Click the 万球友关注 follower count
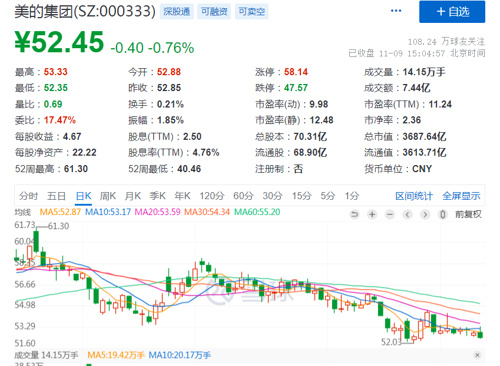500x366 pixels. (446, 42)
